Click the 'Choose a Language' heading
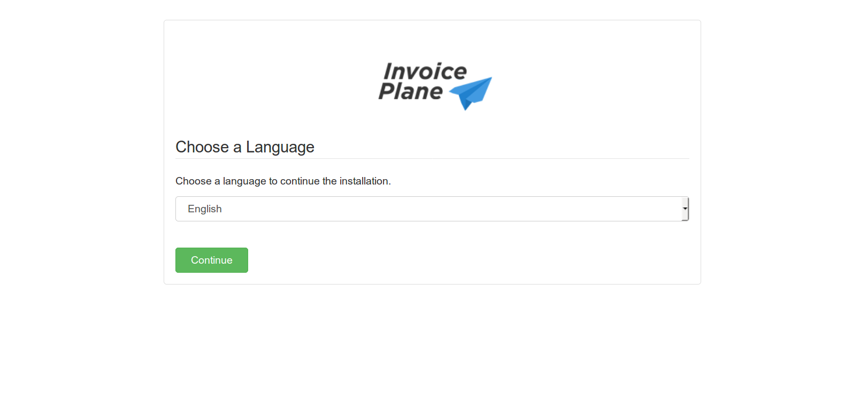The width and height of the screenshot is (868, 415). coord(245,147)
